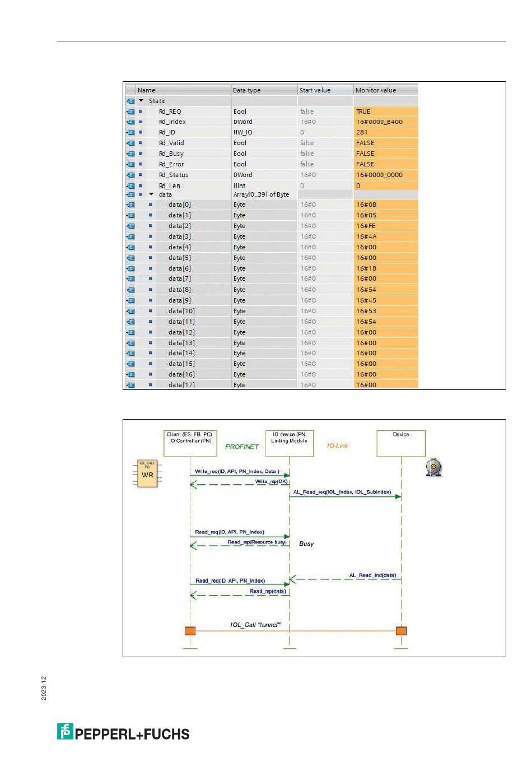
Task: Select the Rd_Status variable name
Action: click(x=173, y=175)
